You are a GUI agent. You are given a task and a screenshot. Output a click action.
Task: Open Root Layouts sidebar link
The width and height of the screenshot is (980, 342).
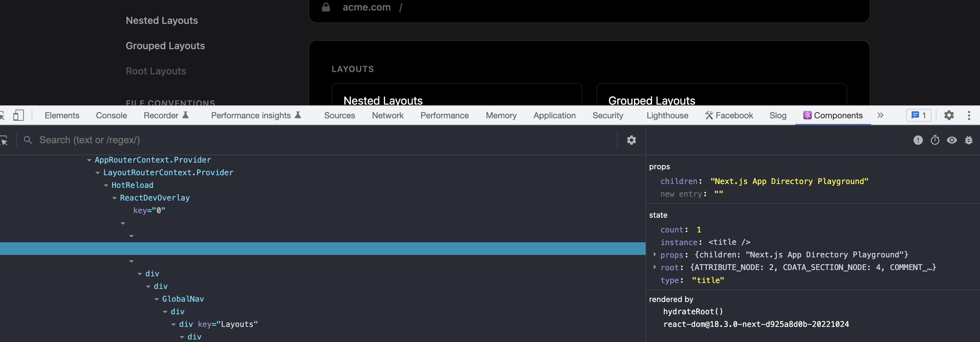(x=156, y=71)
